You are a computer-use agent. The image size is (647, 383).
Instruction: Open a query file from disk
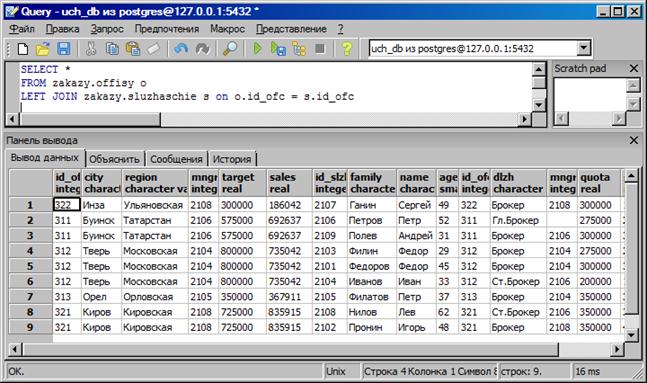click(x=43, y=49)
